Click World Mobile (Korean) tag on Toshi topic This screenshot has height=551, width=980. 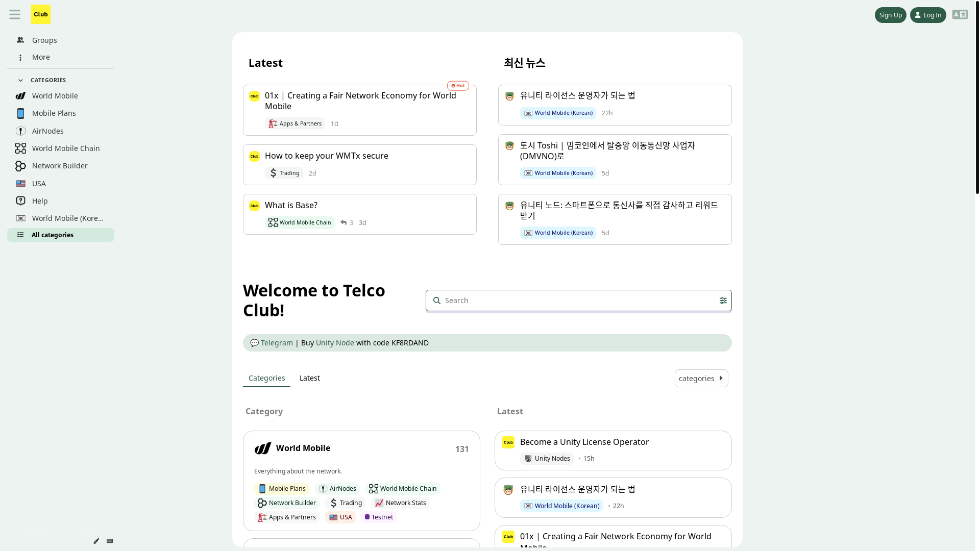click(558, 173)
